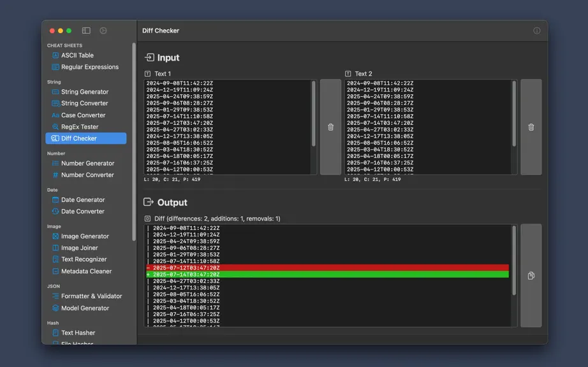Click the history clock icon in toolbar

click(x=103, y=31)
